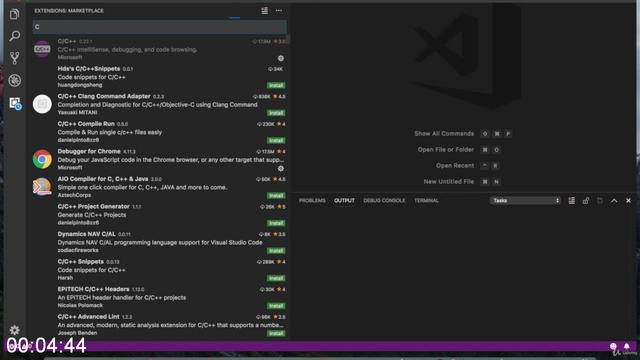Screen dimensions: 640x360
Task: Maximize the panel with the up chevron
Action: coord(614,200)
